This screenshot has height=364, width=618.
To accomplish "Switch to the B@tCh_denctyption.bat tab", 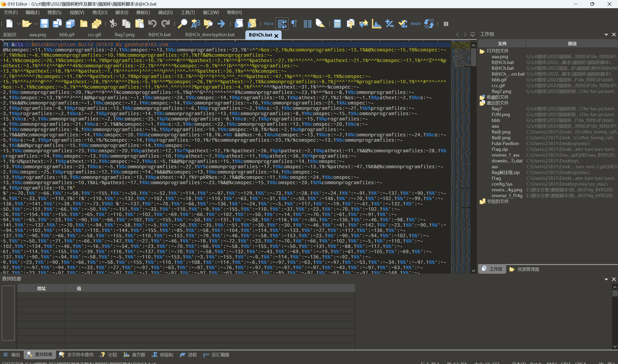I will click(x=210, y=35).
